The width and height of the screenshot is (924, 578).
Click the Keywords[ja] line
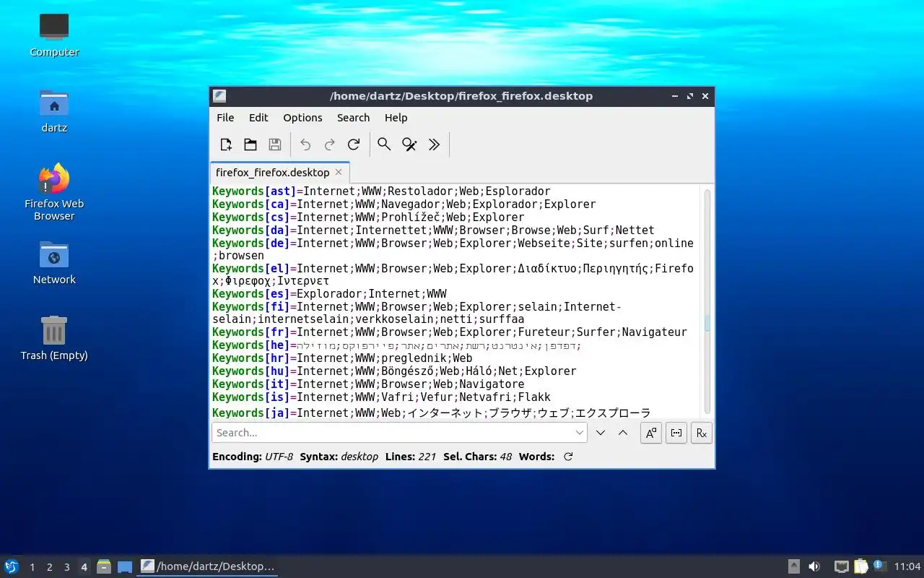(432, 413)
